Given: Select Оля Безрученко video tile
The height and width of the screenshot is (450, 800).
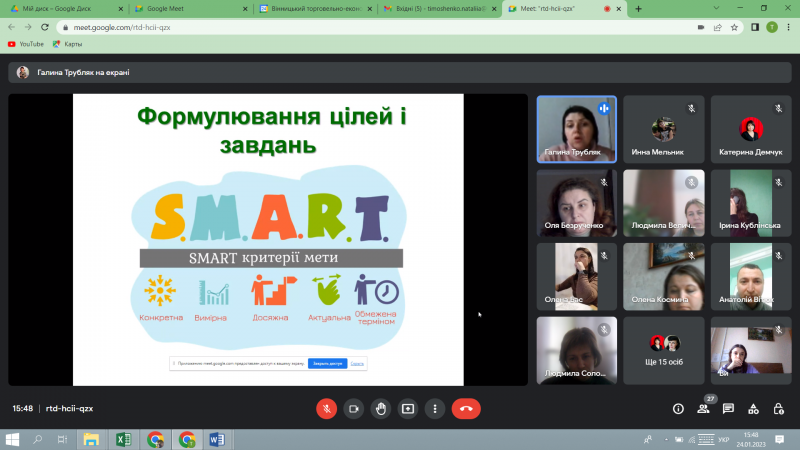Looking at the screenshot, I should coord(577,203).
